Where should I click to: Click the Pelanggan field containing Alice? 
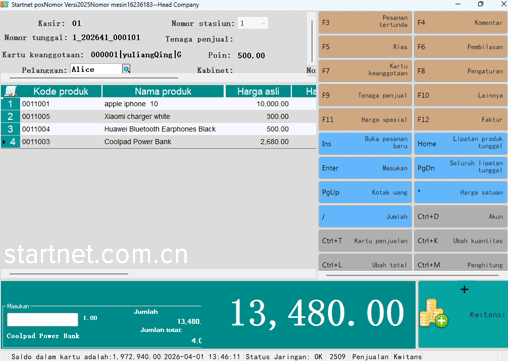96,69
